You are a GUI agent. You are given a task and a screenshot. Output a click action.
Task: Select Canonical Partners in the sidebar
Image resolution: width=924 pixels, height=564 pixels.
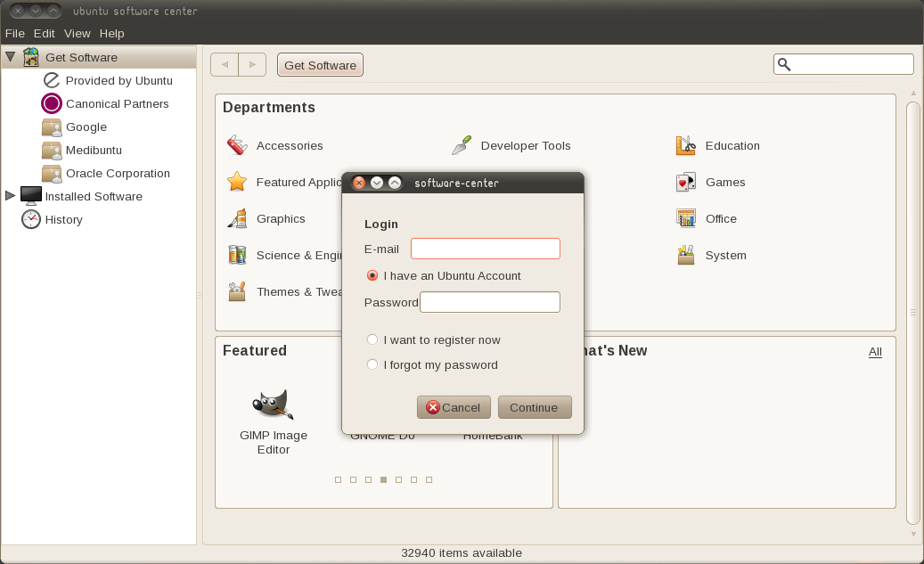(x=118, y=103)
